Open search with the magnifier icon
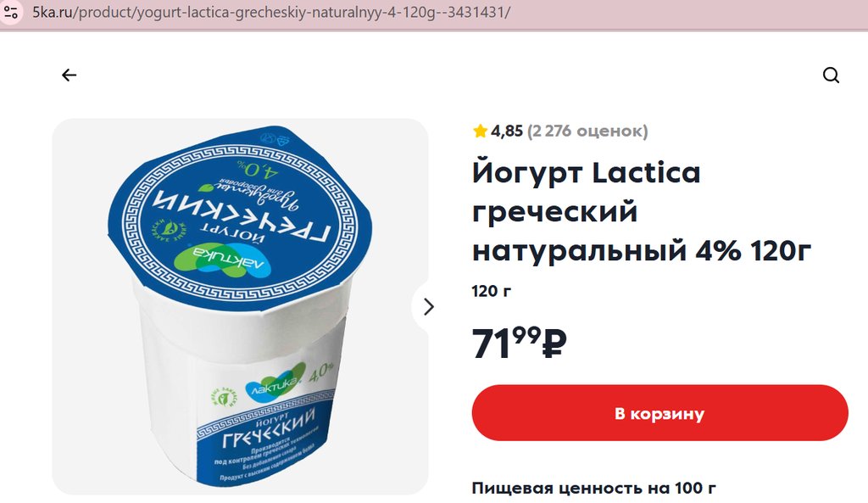 (x=831, y=75)
